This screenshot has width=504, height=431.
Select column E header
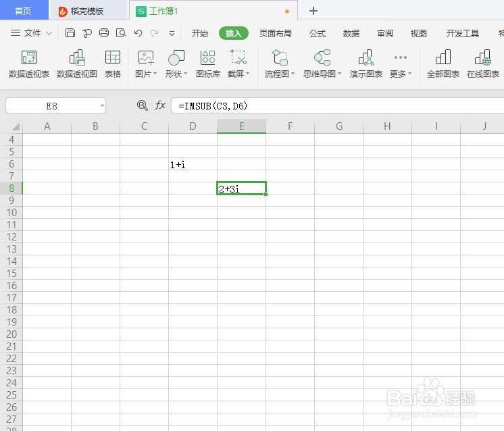tap(241, 126)
